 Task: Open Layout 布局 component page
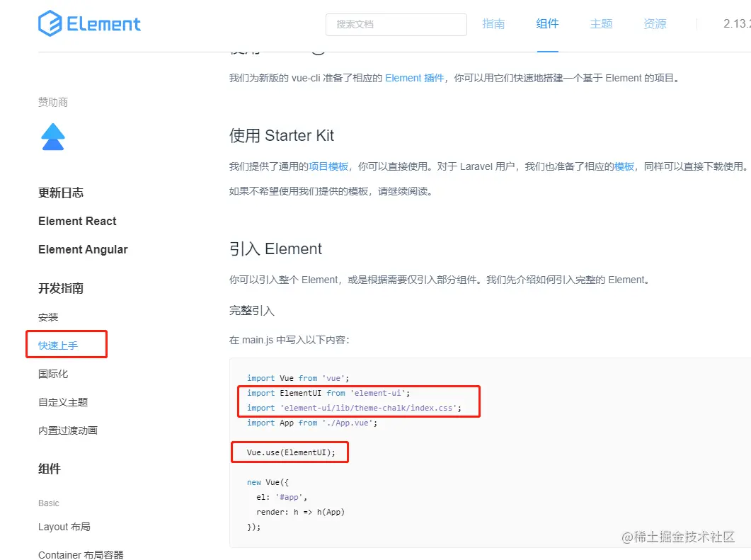click(64, 527)
